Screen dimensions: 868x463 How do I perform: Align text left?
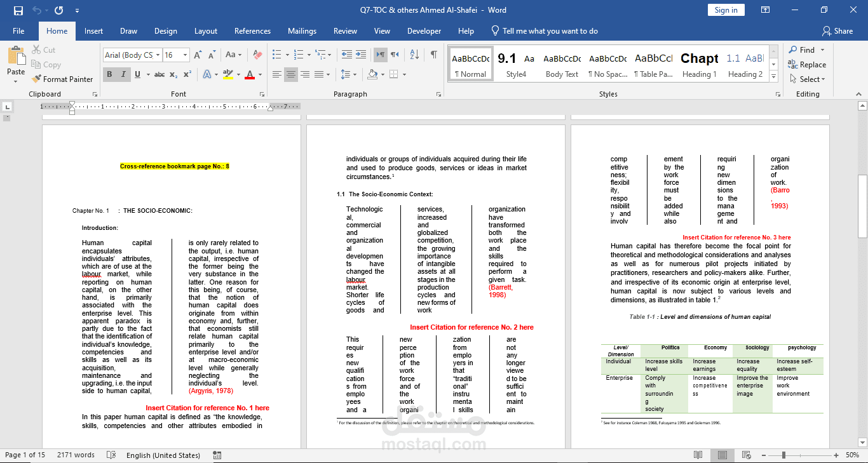[x=277, y=74]
